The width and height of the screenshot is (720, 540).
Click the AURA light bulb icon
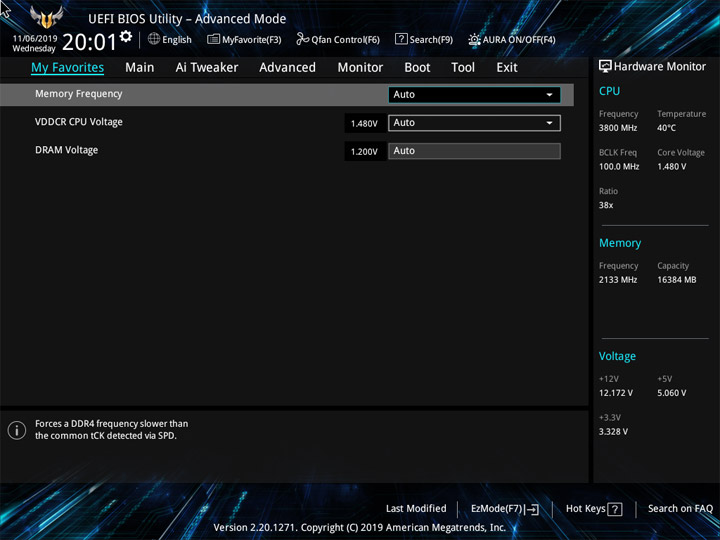[x=474, y=39]
